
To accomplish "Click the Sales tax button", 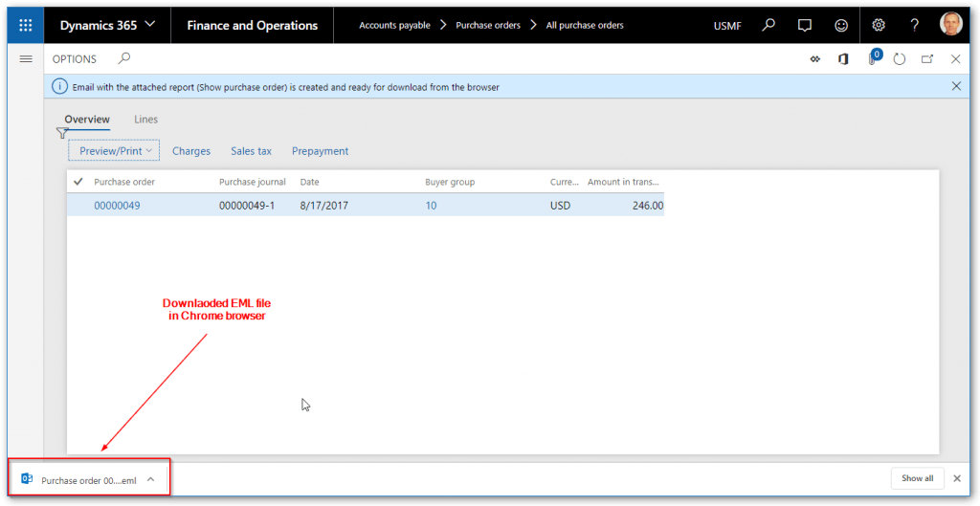I will [252, 151].
